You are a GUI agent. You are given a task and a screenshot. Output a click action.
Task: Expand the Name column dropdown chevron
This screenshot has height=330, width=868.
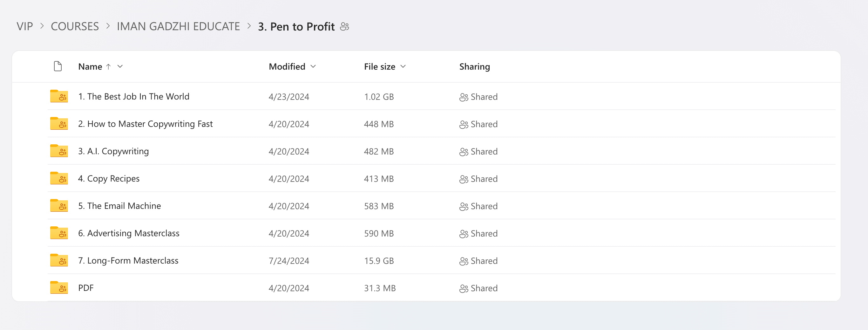click(x=120, y=66)
